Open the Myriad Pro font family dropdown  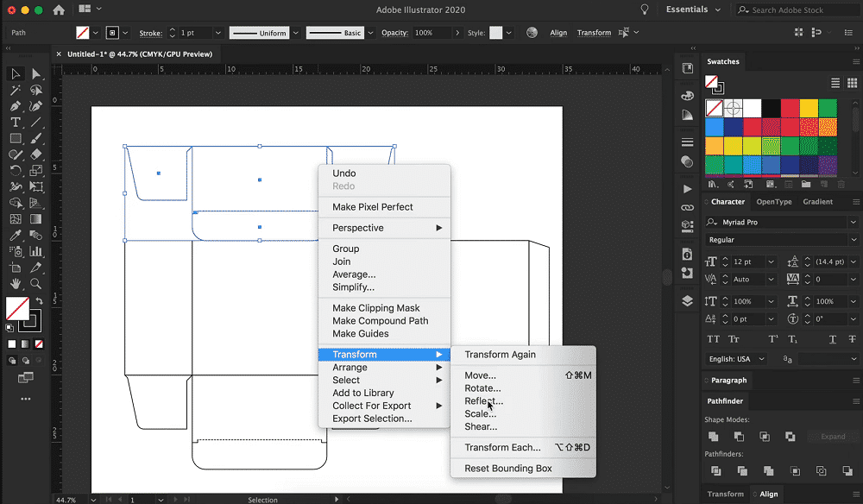coord(853,223)
